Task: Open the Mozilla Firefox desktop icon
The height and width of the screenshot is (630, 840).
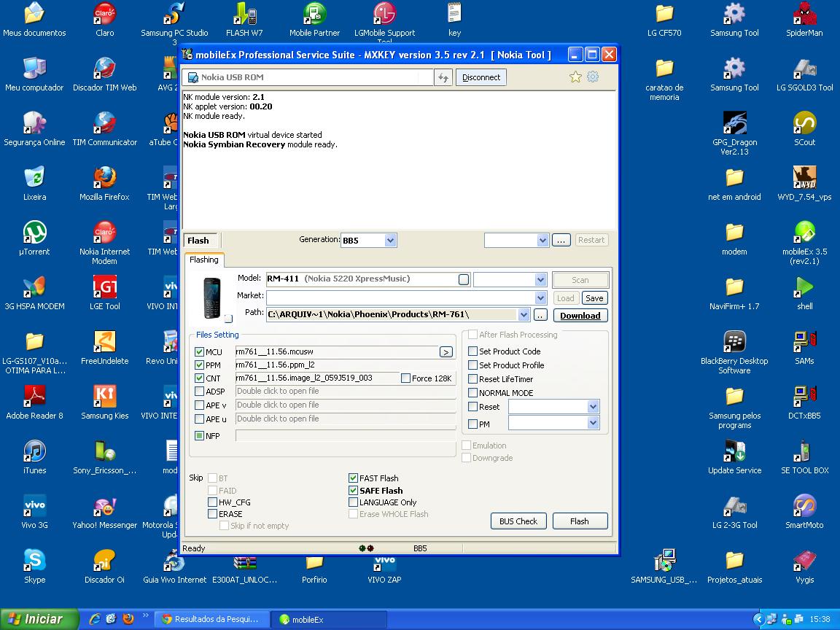Action: [104, 182]
